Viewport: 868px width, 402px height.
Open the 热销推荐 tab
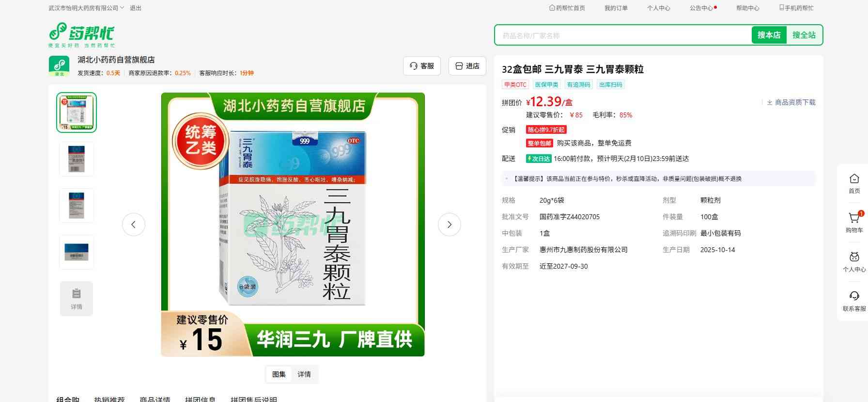pos(109,399)
